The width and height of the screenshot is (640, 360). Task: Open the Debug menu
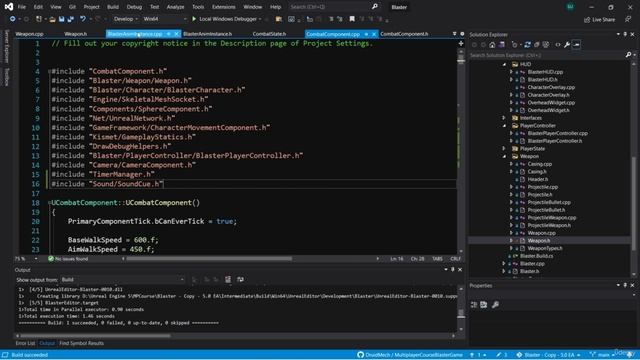pyautogui.click(x=134, y=7)
